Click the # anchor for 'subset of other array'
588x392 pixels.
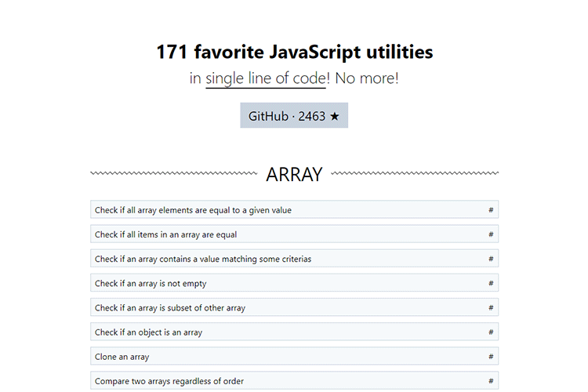point(491,308)
